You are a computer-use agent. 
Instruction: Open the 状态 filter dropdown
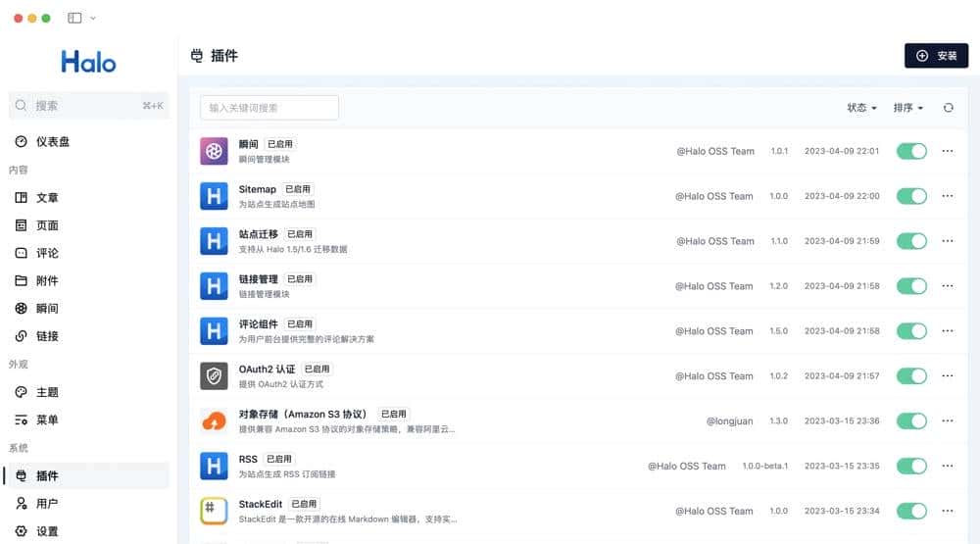[x=861, y=108]
